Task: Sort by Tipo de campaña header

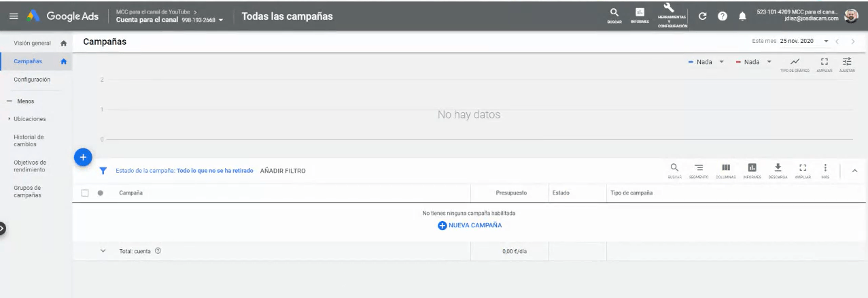Action: (x=631, y=193)
